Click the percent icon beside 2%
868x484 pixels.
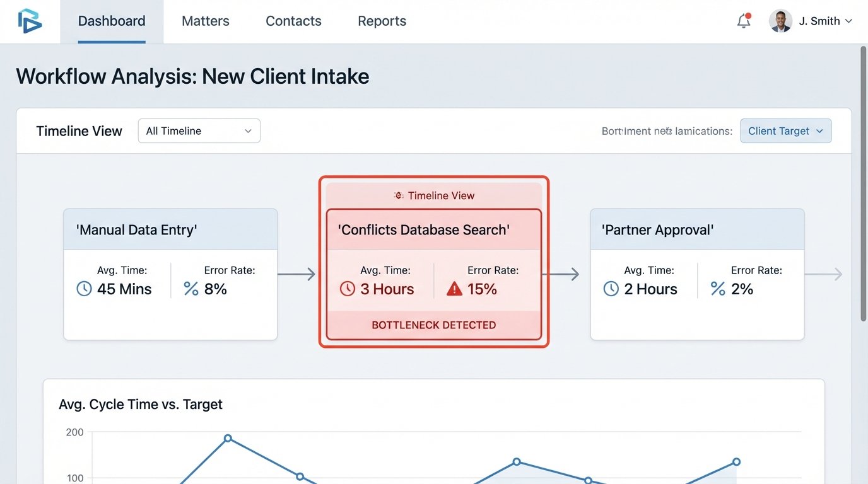(x=718, y=289)
